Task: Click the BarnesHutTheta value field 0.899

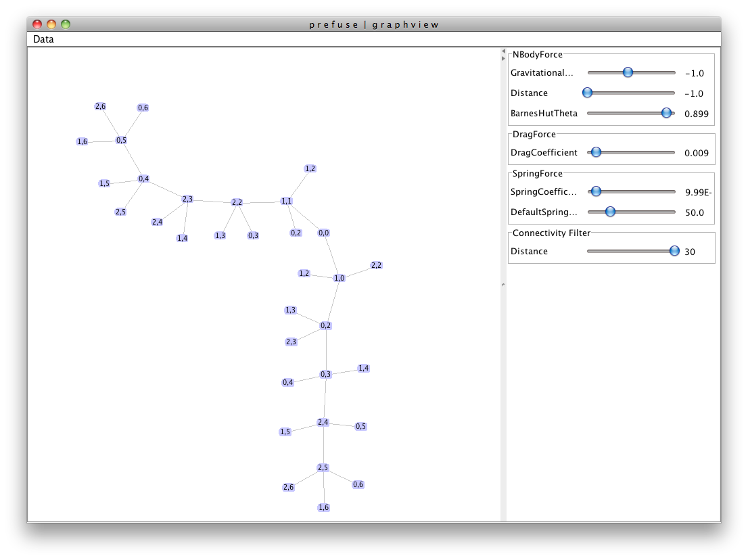Action: click(697, 114)
